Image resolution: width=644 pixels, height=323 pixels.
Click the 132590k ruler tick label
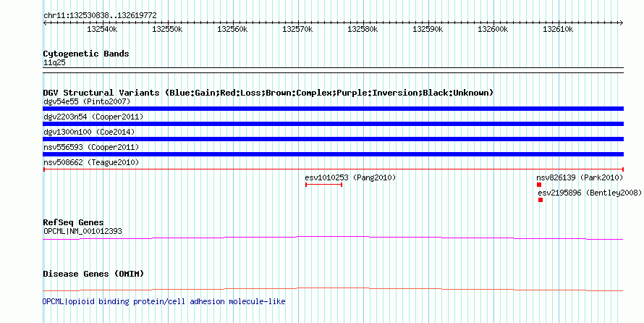click(428, 30)
